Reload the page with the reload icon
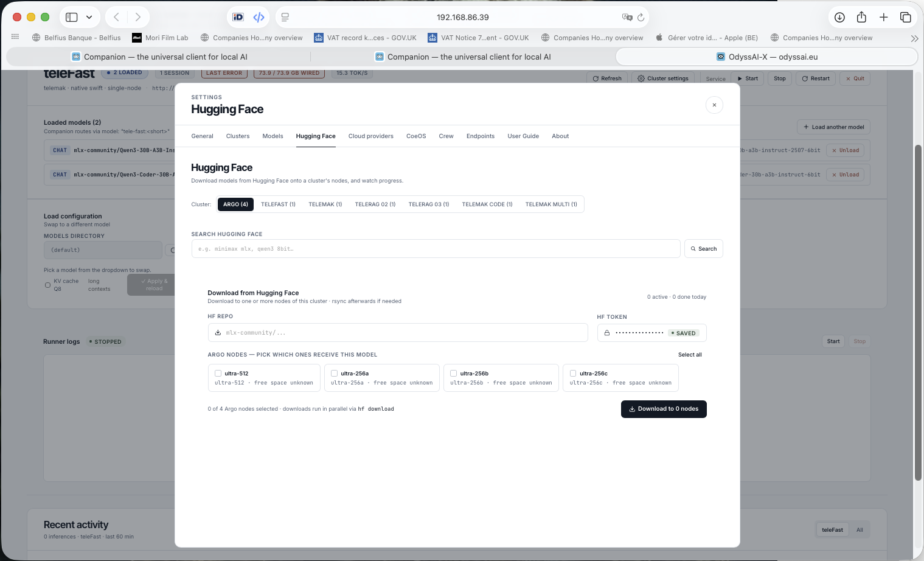 coord(641,17)
